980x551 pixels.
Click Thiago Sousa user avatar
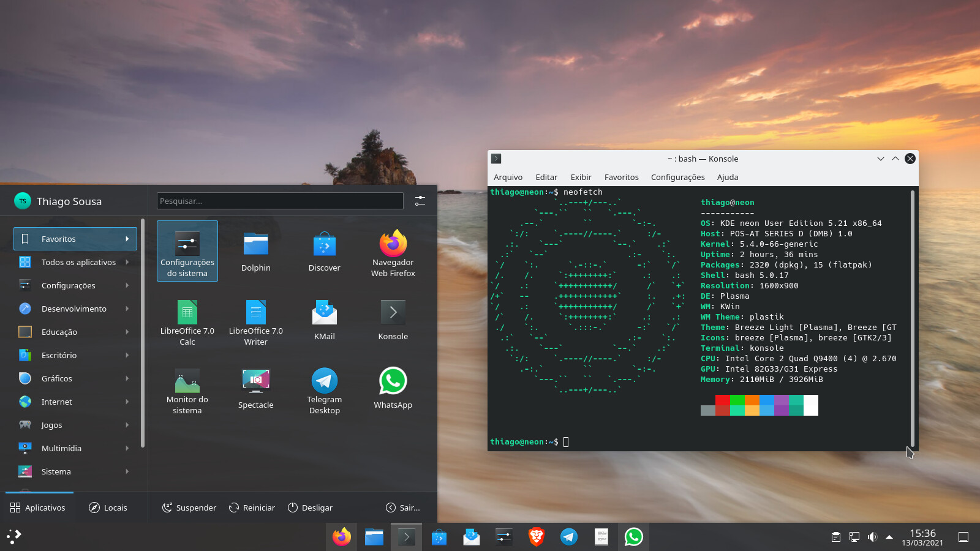[23, 201]
